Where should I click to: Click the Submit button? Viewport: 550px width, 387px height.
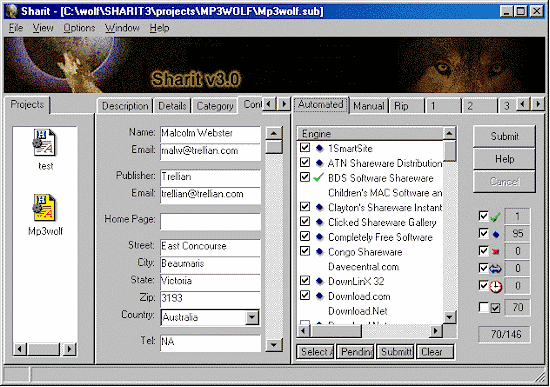pos(504,136)
